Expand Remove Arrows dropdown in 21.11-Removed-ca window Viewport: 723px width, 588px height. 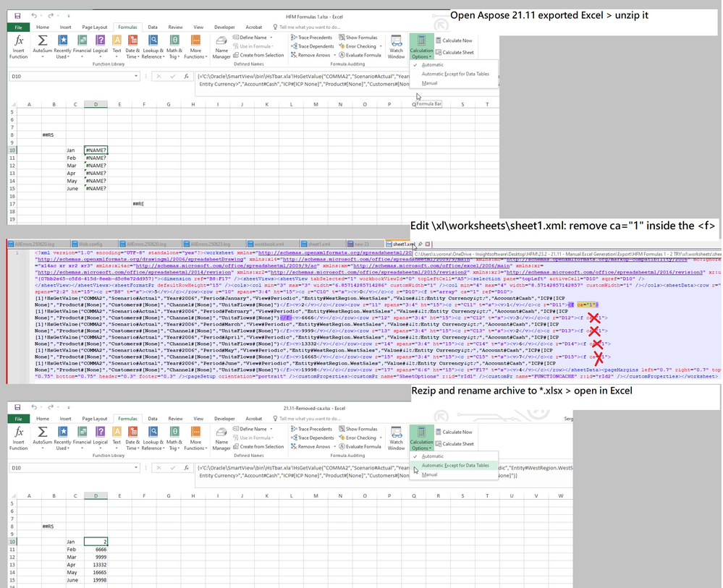tap(335, 446)
